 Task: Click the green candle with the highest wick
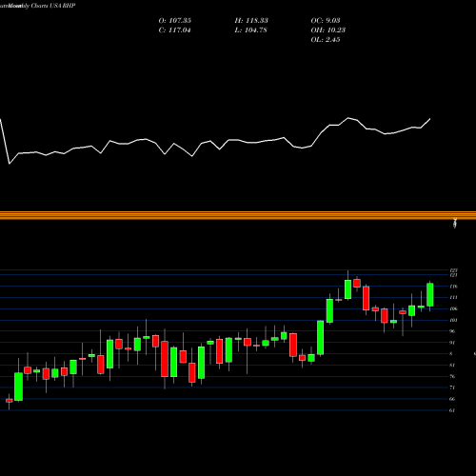347,289
